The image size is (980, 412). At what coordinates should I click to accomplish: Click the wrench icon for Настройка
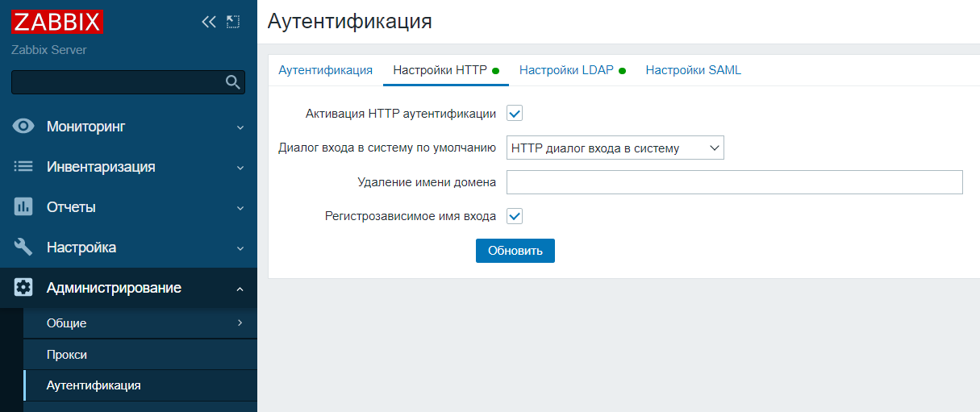(x=23, y=248)
